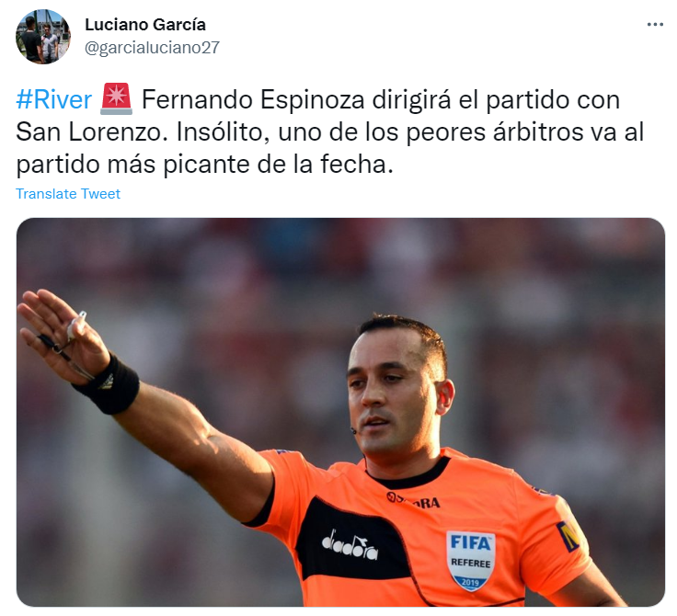Click the black wristband on referee's arm
The height and width of the screenshot is (616, 677).
[x=108, y=385]
